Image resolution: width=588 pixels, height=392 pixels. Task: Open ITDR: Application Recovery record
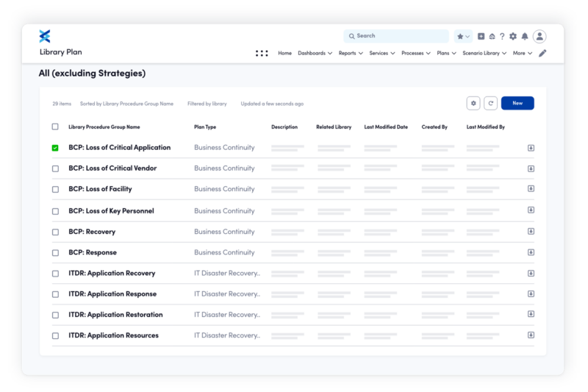pos(112,273)
